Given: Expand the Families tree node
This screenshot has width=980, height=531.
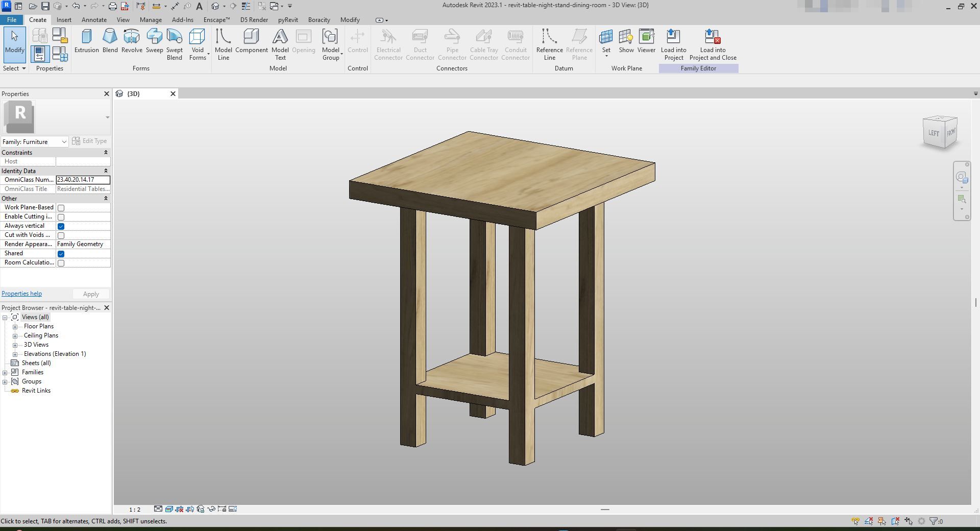Looking at the screenshot, I should coord(5,373).
